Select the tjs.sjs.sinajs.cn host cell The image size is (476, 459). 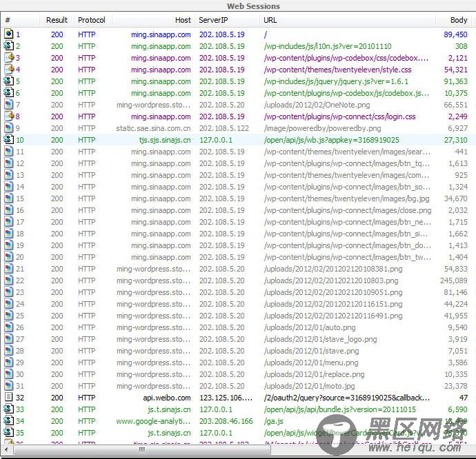(165, 140)
